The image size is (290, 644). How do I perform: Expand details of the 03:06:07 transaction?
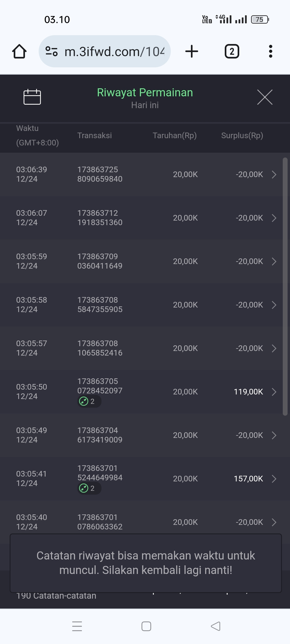(x=274, y=218)
